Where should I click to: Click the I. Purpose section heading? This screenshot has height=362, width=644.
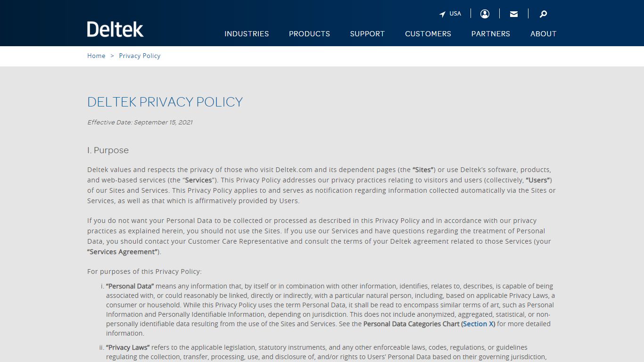coord(108,150)
